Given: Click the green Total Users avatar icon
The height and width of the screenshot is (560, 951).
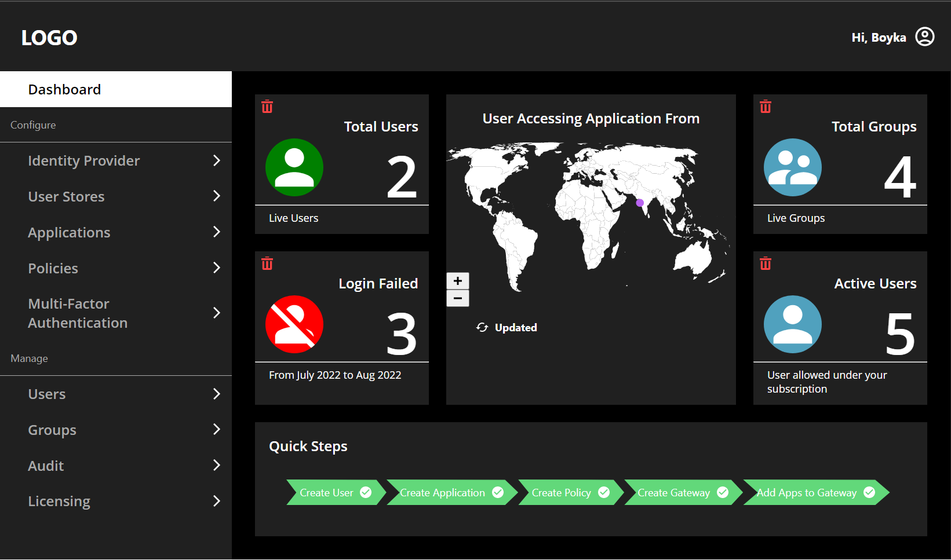Looking at the screenshot, I should (294, 167).
